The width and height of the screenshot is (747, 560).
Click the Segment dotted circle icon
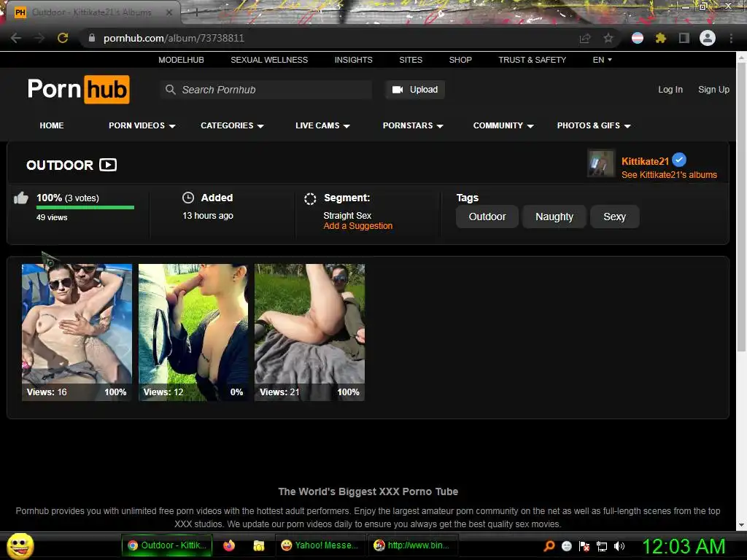click(x=310, y=198)
